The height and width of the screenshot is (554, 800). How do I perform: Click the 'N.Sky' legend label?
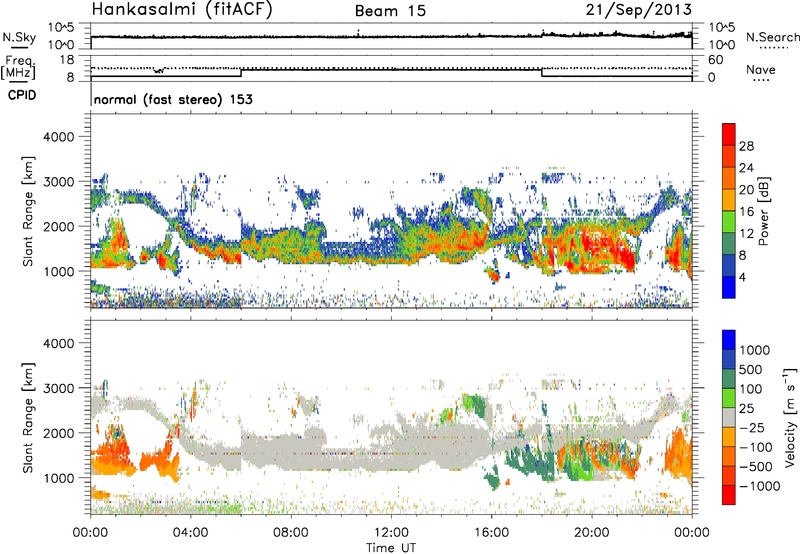pos(19,37)
